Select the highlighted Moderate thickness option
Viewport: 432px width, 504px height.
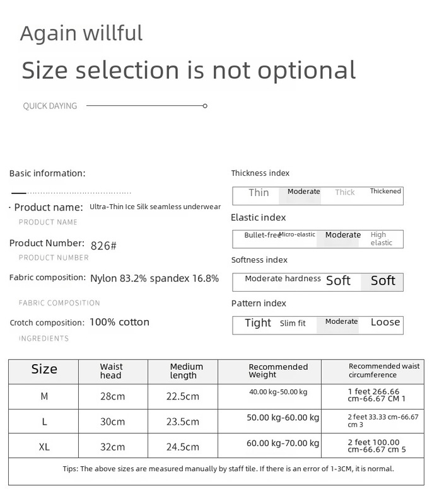pos(303,192)
